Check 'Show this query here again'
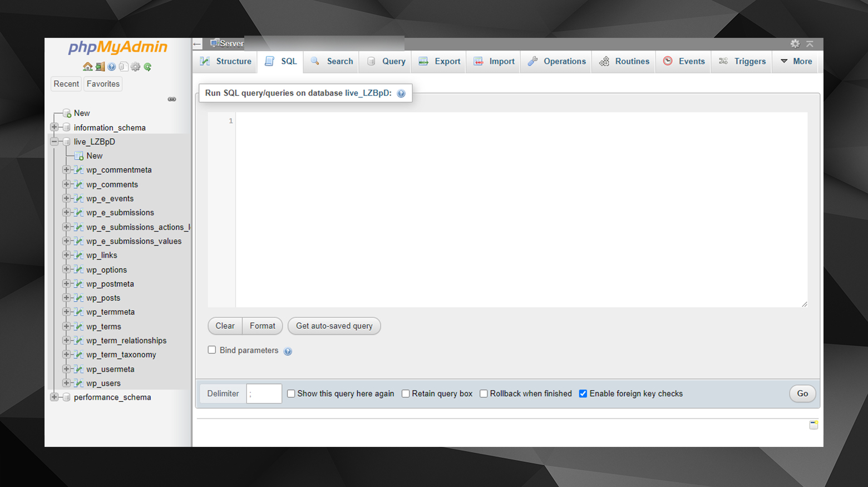Image resolution: width=868 pixels, height=487 pixels. tap(291, 393)
